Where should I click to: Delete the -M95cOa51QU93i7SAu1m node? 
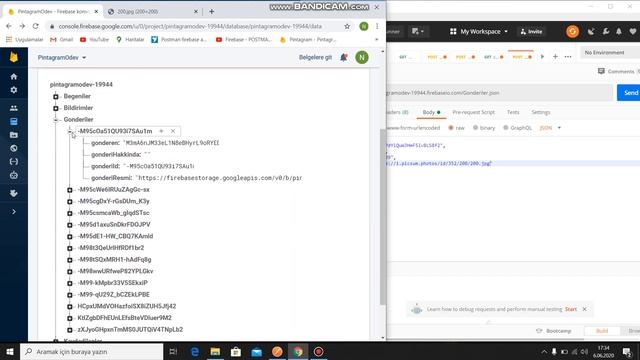click(x=173, y=131)
